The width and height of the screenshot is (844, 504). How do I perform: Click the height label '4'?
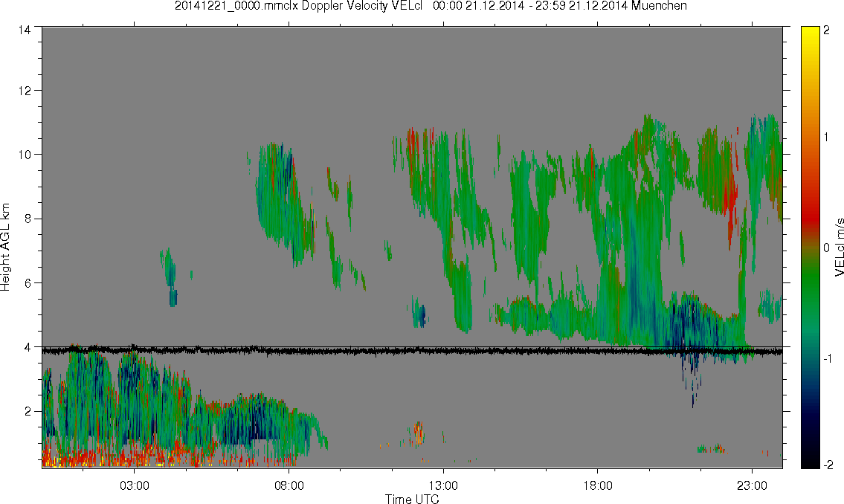click(28, 347)
